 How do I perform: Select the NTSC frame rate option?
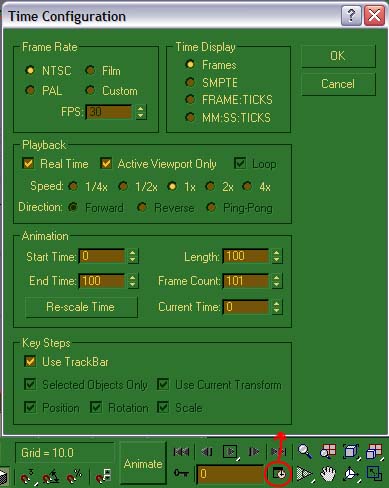pyautogui.click(x=30, y=70)
